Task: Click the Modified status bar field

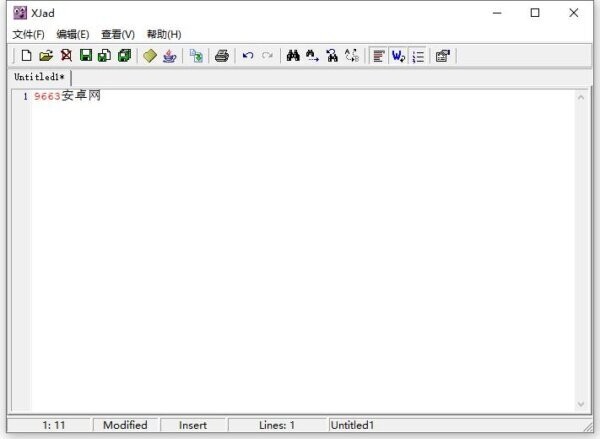Action: point(125,425)
